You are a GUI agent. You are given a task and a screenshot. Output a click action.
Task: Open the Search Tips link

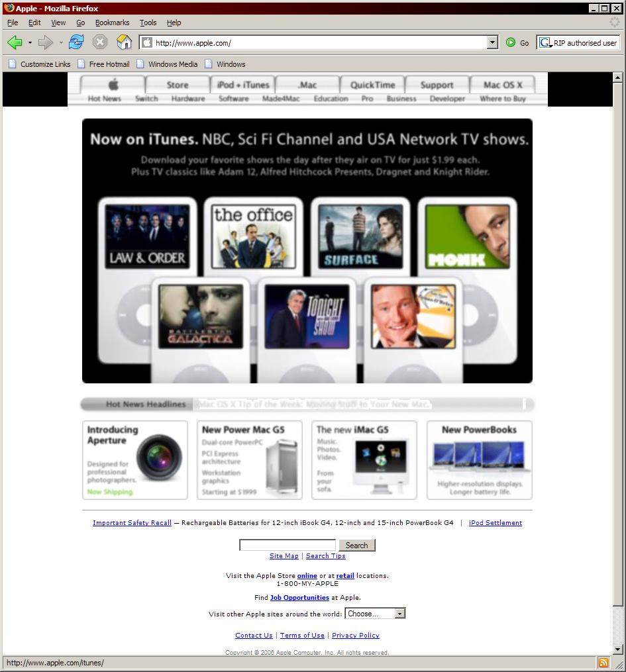click(x=325, y=556)
